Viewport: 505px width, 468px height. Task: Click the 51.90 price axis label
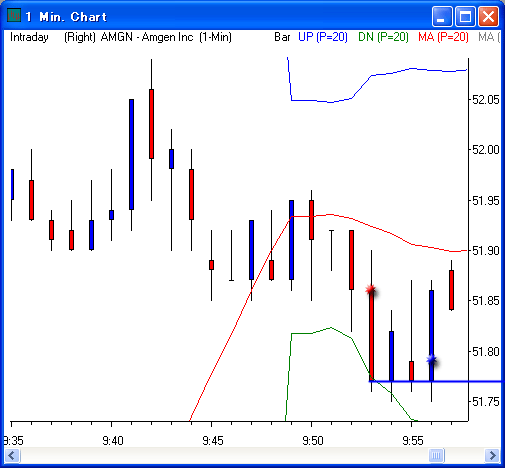[x=486, y=251]
